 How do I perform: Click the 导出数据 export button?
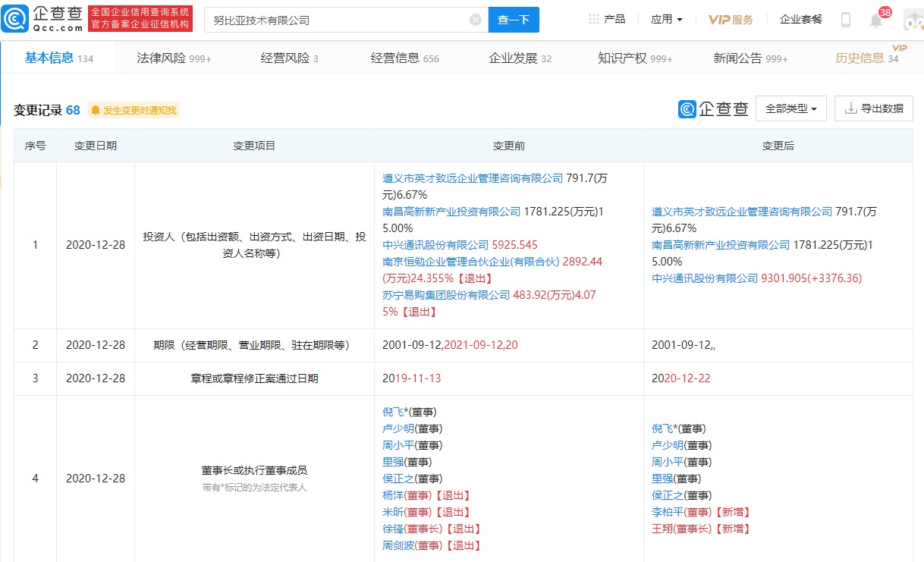pyautogui.click(x=874, y=108)
